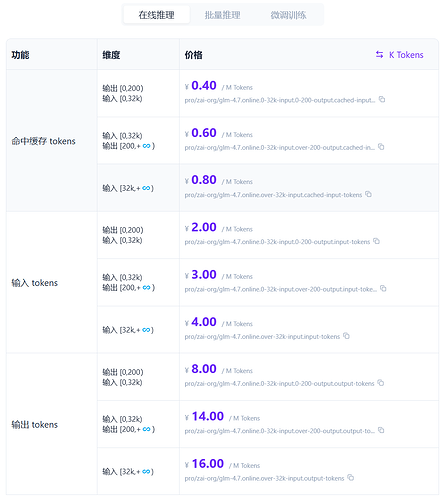This screenshot has height=500, width=441.
Task: Click the swap arrows icon beside K Tokens
Action: click(x=379, y=55)
